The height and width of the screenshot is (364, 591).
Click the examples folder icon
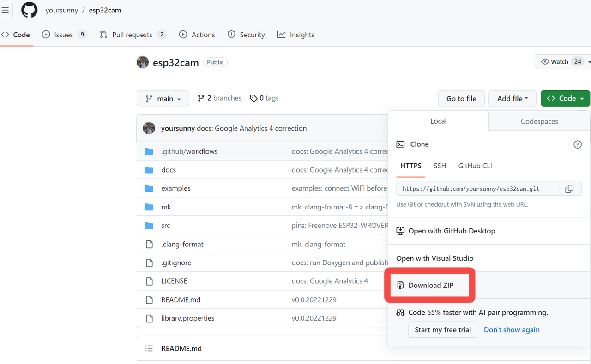point(149,188)
